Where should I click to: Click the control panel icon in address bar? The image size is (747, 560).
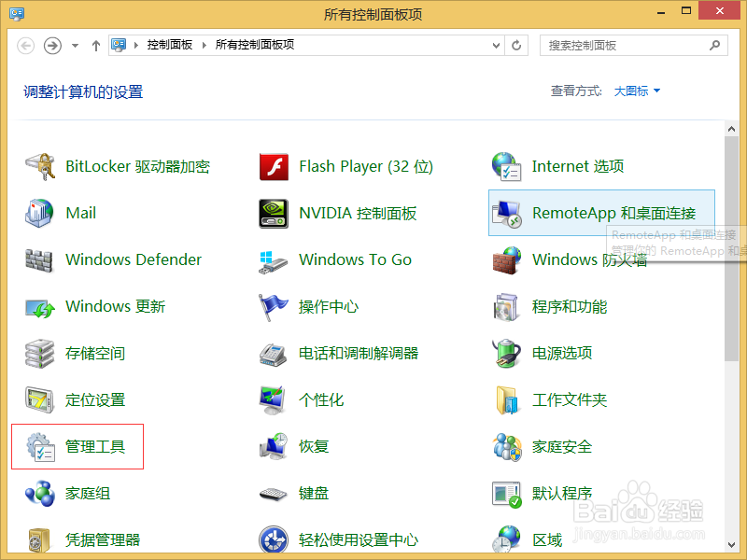119,45
